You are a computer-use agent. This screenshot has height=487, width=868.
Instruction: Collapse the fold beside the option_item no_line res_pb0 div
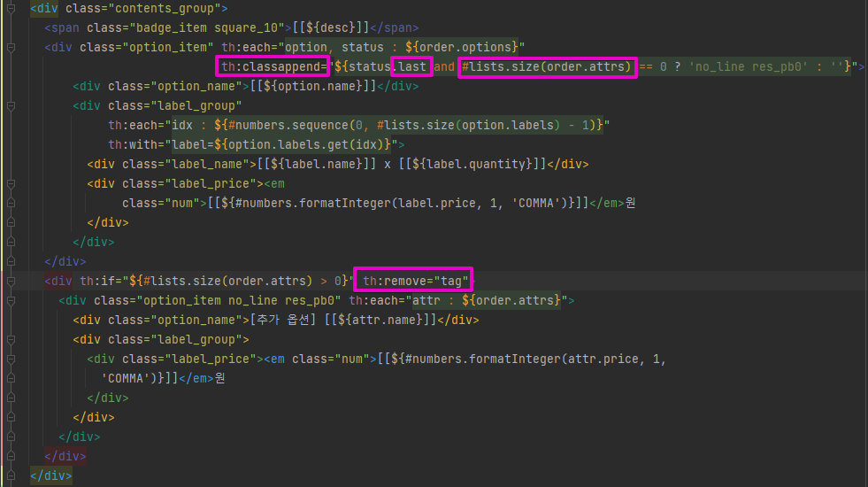click(x=11, y=301)
